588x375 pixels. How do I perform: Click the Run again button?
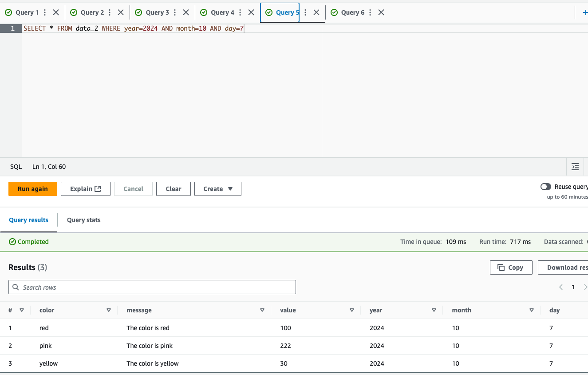(x=33, y=189)
